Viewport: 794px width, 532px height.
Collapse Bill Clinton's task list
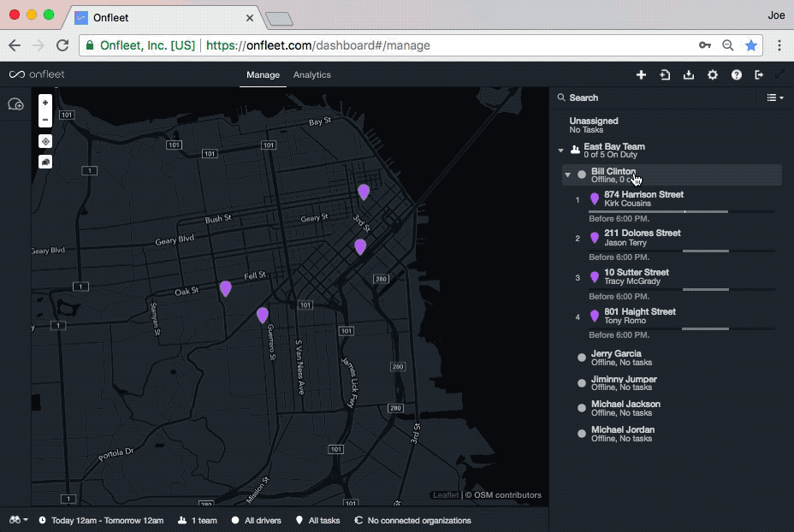[567, 175]
